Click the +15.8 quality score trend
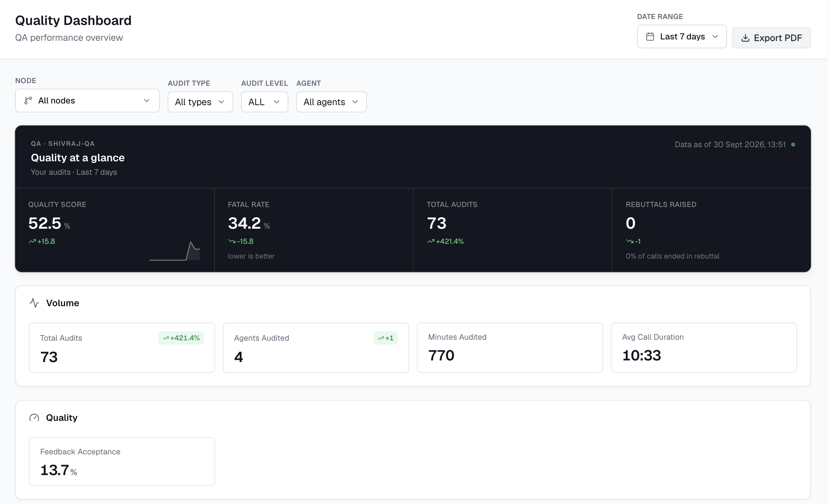 click(x=42, y=241)
